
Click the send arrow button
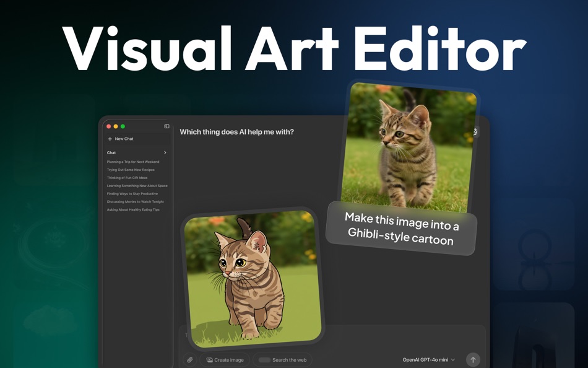click(473, 360)
